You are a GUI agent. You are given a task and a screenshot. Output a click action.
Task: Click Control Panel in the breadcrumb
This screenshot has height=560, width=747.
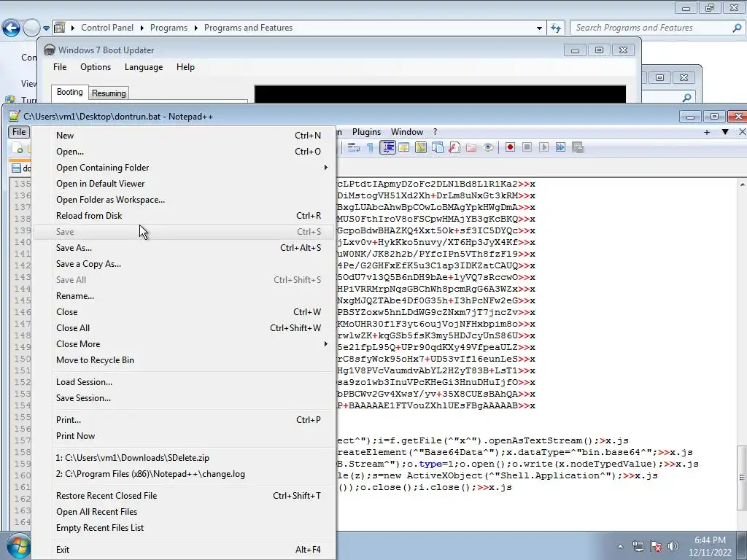click(107, 28)
